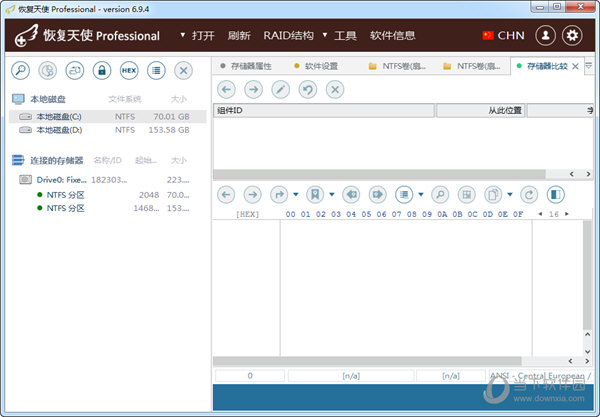The width and height of the screenshot is (600, 417).
Task: Increase bytes per line right of 16
Action: 567,214
